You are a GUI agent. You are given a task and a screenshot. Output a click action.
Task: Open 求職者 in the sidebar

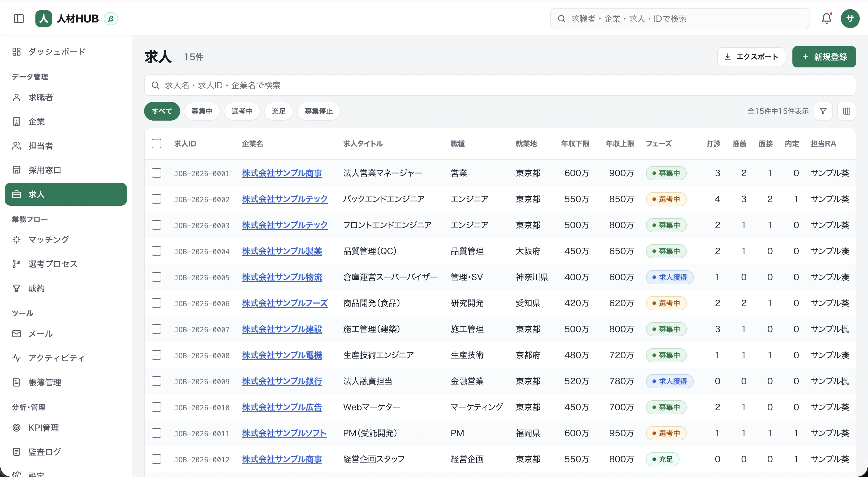(66, 98)
